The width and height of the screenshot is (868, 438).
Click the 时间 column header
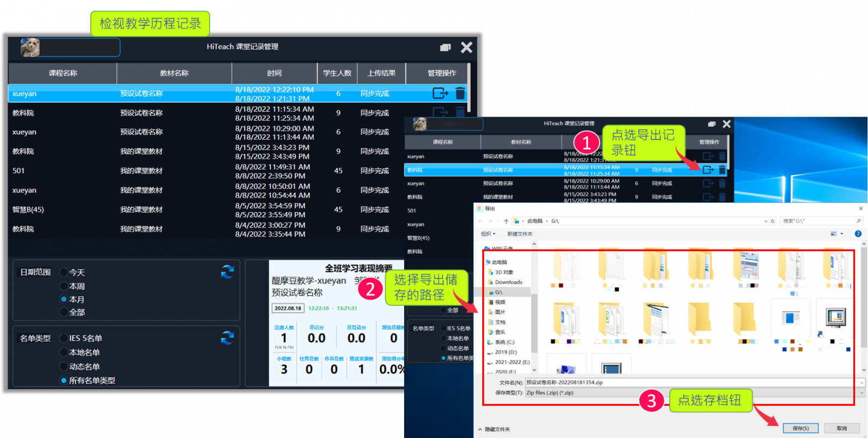pyautogui.click(x=274, y=73)
